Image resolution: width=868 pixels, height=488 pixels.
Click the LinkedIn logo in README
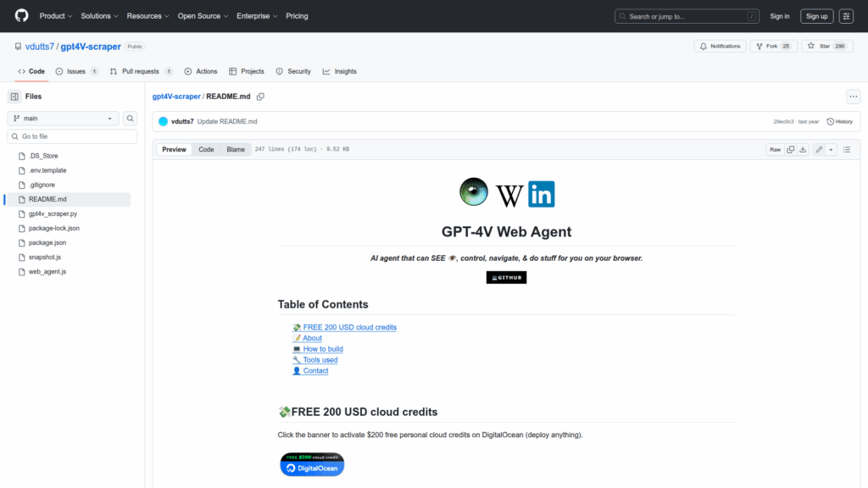pos(542,194)
